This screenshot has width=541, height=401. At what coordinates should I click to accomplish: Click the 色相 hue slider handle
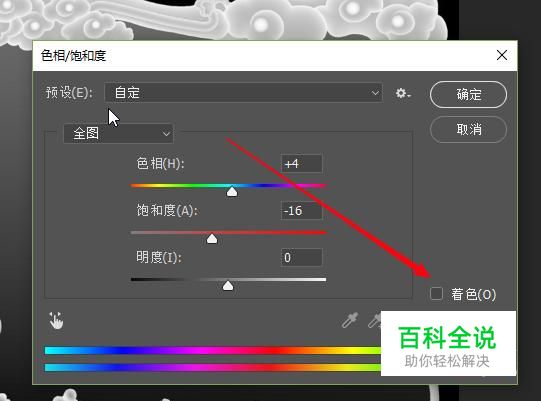232,192
